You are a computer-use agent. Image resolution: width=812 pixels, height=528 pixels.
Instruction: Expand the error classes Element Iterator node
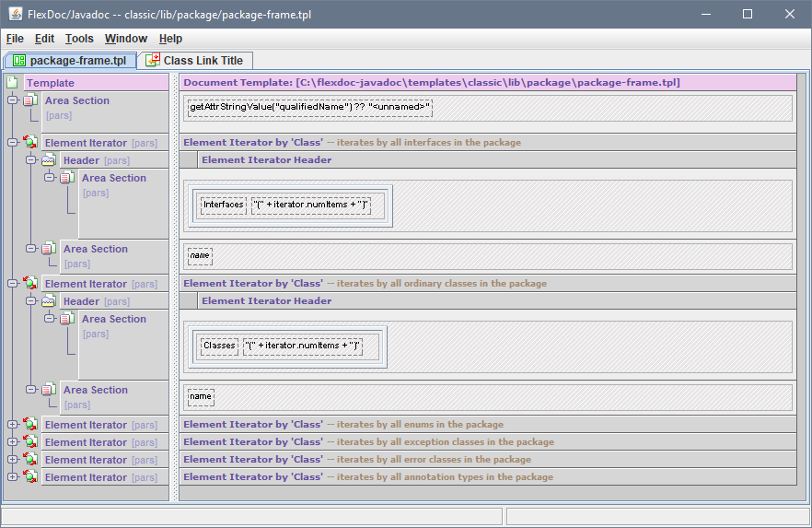pos(12,460)
